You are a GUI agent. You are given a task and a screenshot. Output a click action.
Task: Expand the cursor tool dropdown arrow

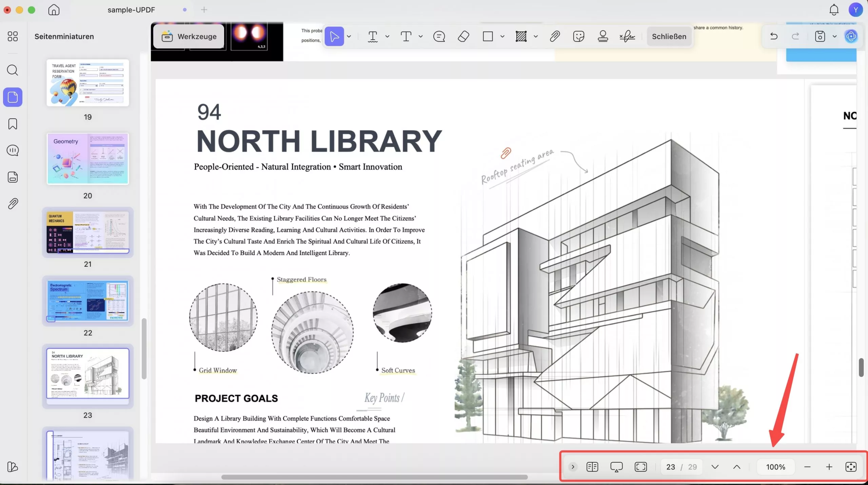point(349,36)
